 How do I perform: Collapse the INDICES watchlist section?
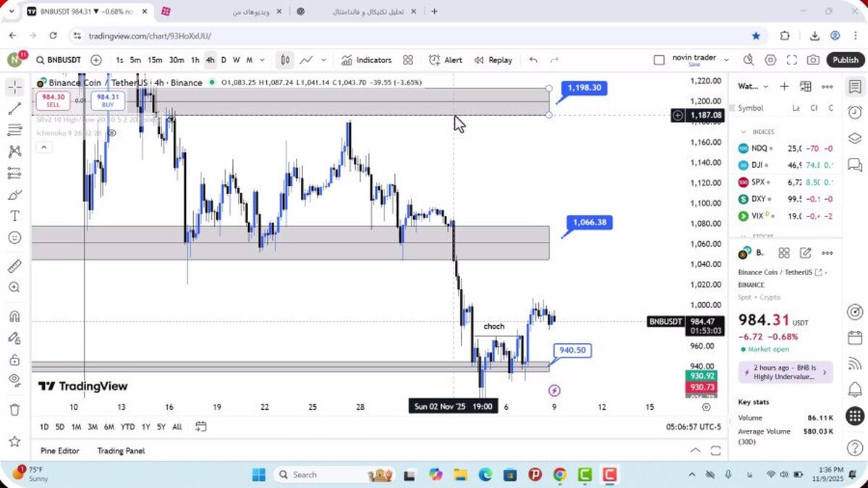point(744,132)
